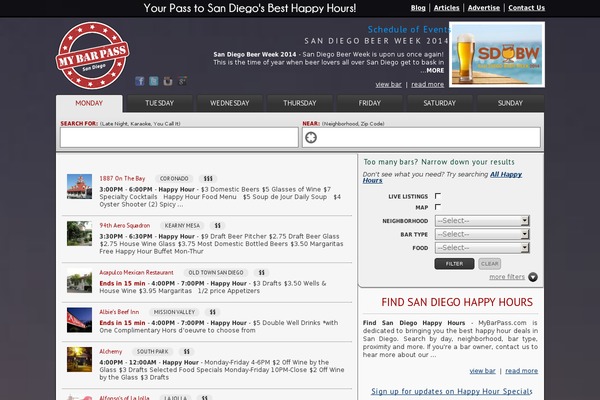Open Albie's Beef Inn thumbnail

79,320
